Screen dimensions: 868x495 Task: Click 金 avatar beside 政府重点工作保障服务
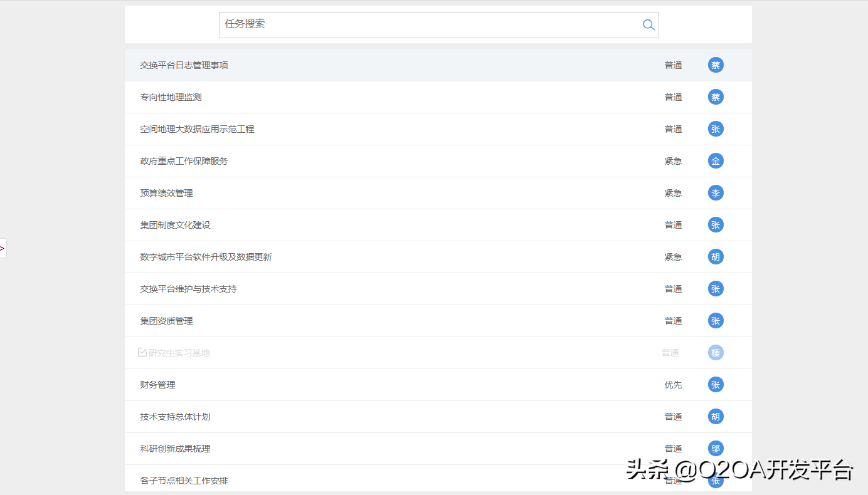[716, 160]
